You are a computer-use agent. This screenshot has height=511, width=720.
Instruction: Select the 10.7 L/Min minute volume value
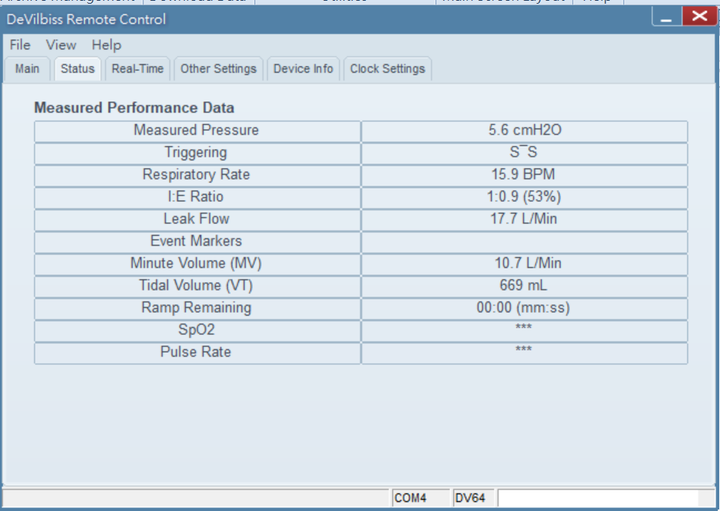click(x=528, y=263)
